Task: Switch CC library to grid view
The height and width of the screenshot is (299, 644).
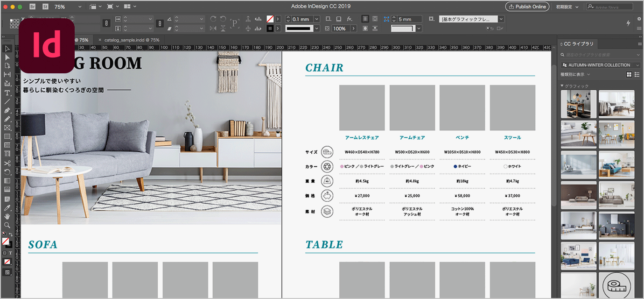Action: (x=629, y=75)
